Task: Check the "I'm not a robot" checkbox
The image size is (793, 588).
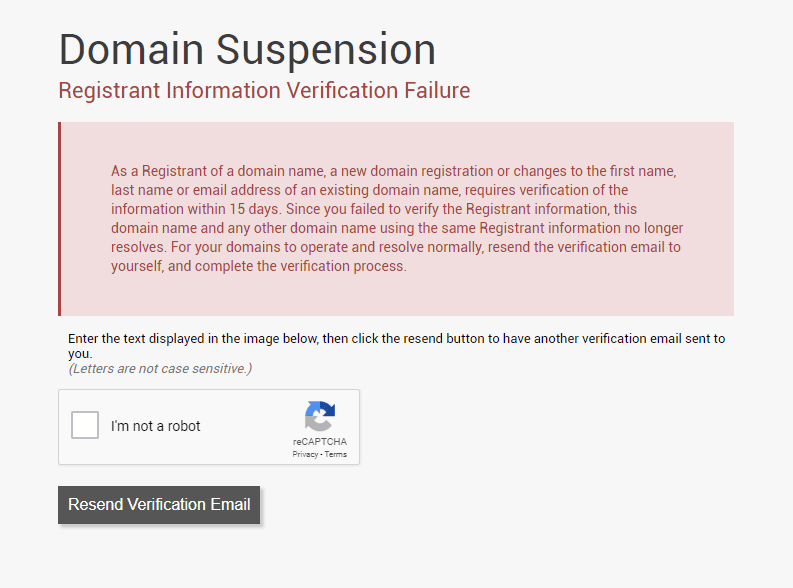Action: point(85,425)
